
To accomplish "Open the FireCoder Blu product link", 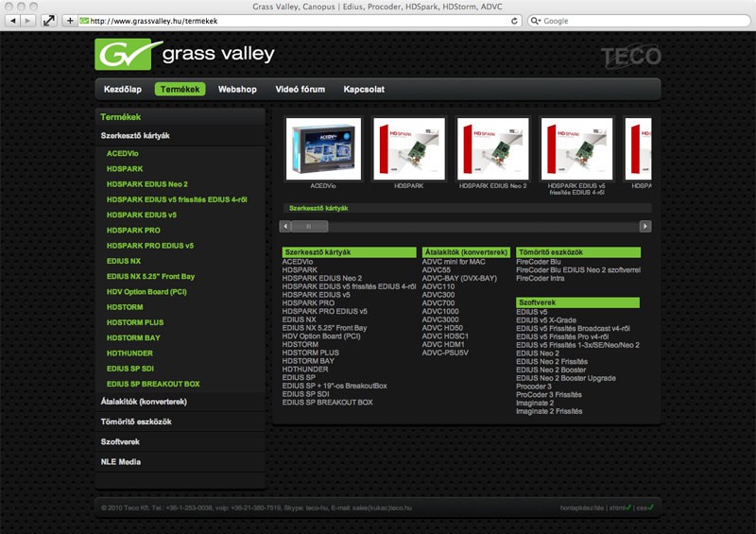I will click(x=538, y=262).
